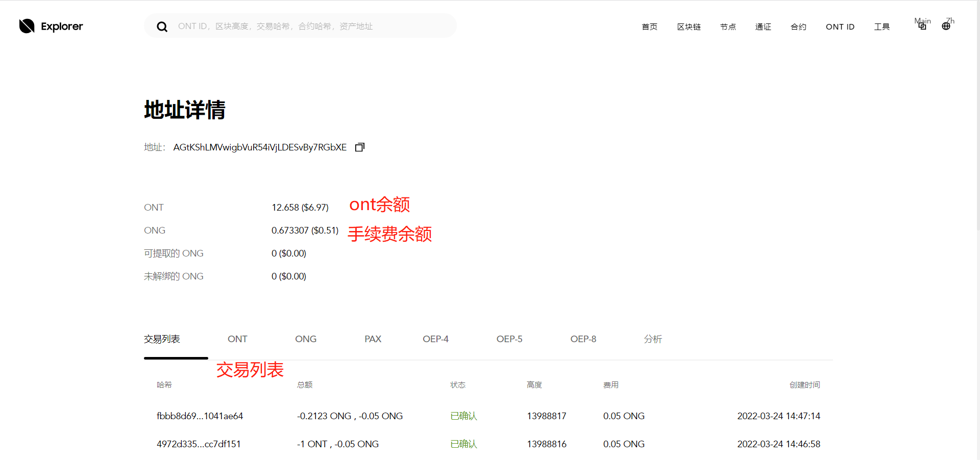Switch to the ONT transactions tab
The height and width of the screenshot is (460, 980).
pos(237,339)
